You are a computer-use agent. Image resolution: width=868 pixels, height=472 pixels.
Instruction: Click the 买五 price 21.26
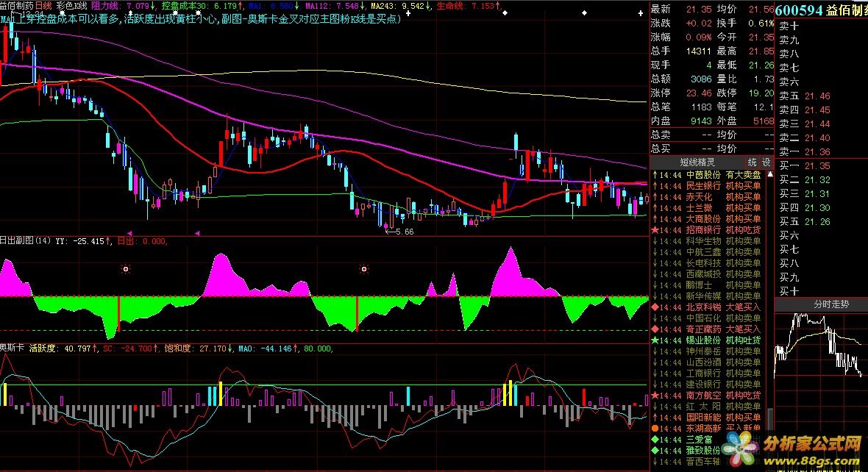click(x=817, y=222)
